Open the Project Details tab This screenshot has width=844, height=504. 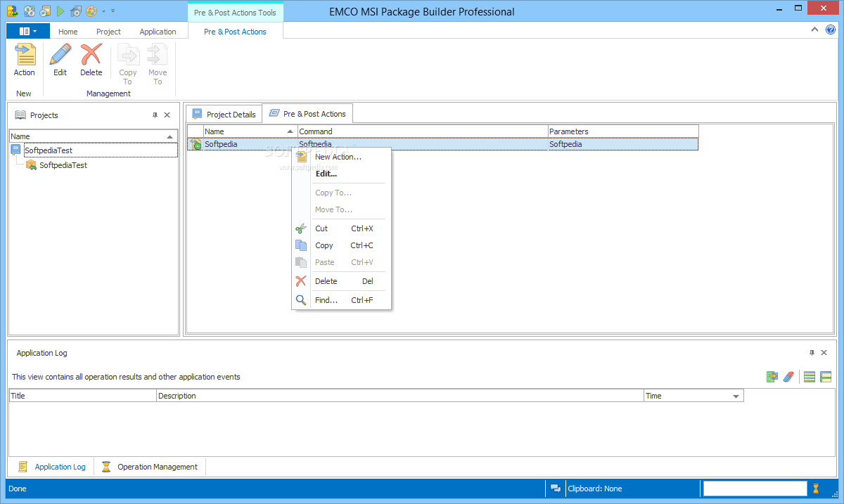pos(224,114)
